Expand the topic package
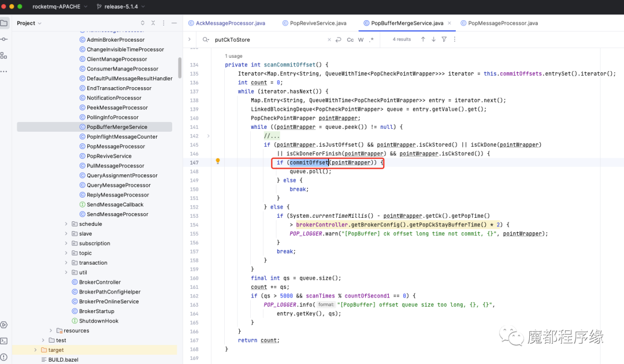Viewport: 624px width, 364px height. tap(66, 253)
